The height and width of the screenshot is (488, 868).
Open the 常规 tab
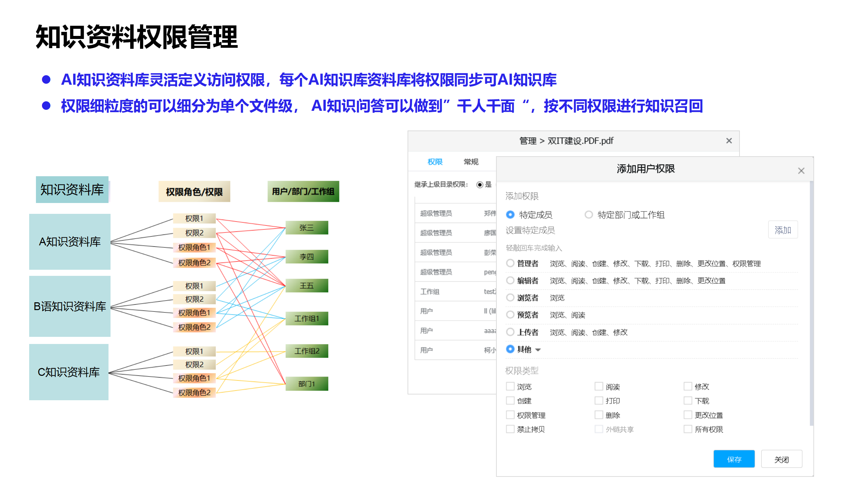(471, 162)
